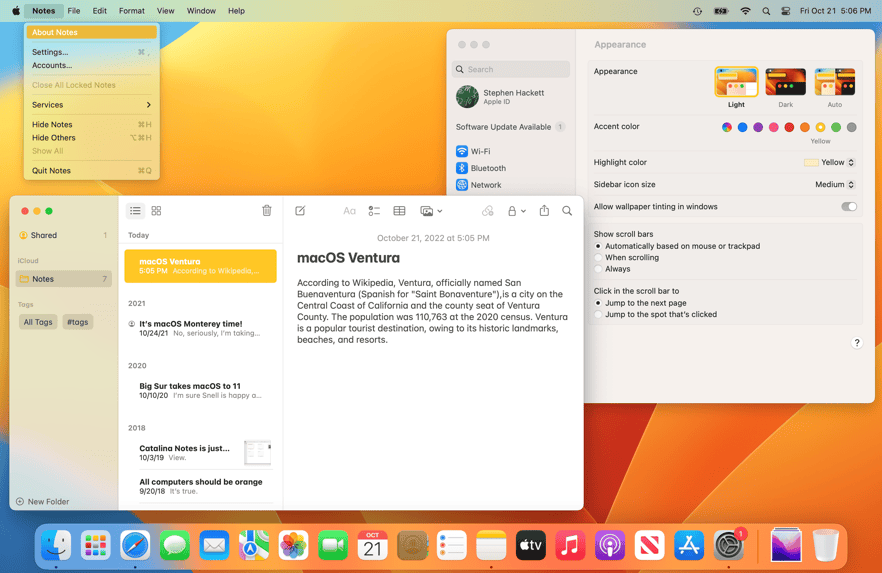Select scroll bars Automatically based on mouse

[598, 246]
